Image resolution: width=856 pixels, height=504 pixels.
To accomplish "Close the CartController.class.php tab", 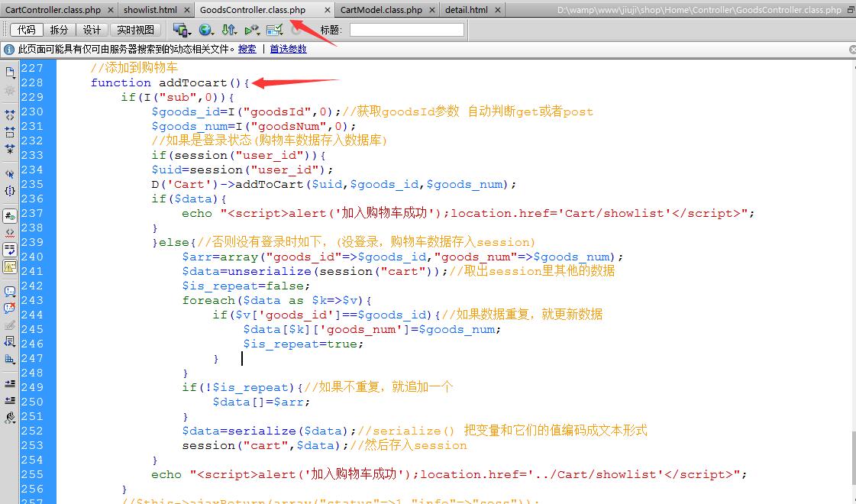I will 110,10.
